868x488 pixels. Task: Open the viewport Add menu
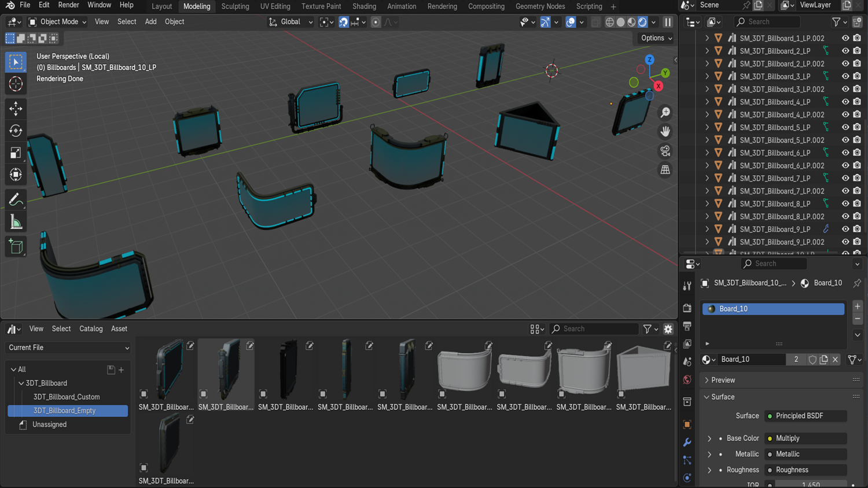pos(150,22)
